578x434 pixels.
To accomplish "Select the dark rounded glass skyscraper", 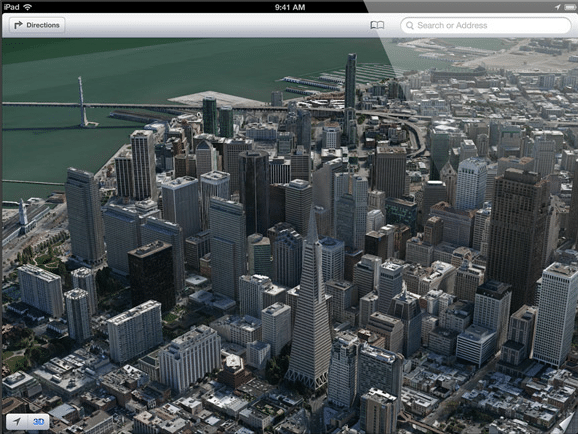I will click(x=254, y=192).
